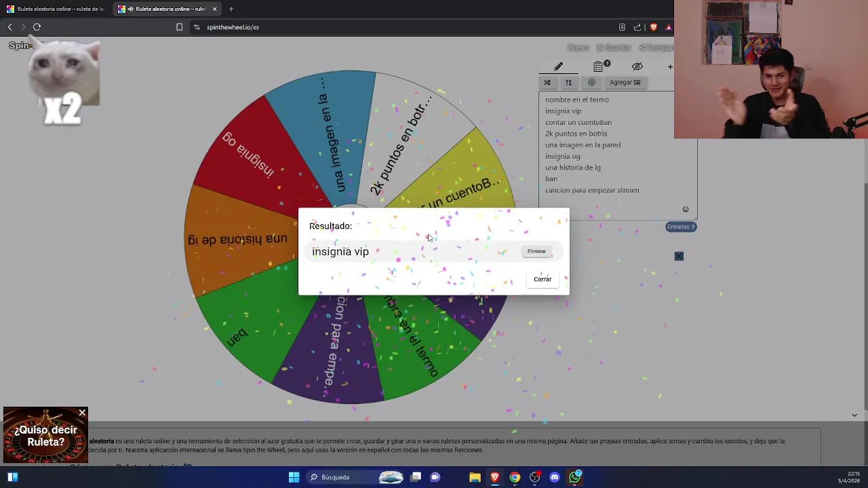This screenshot has height=488, width=868.
Task: Open wheel settings gear icon
Action: pos(591,83)
